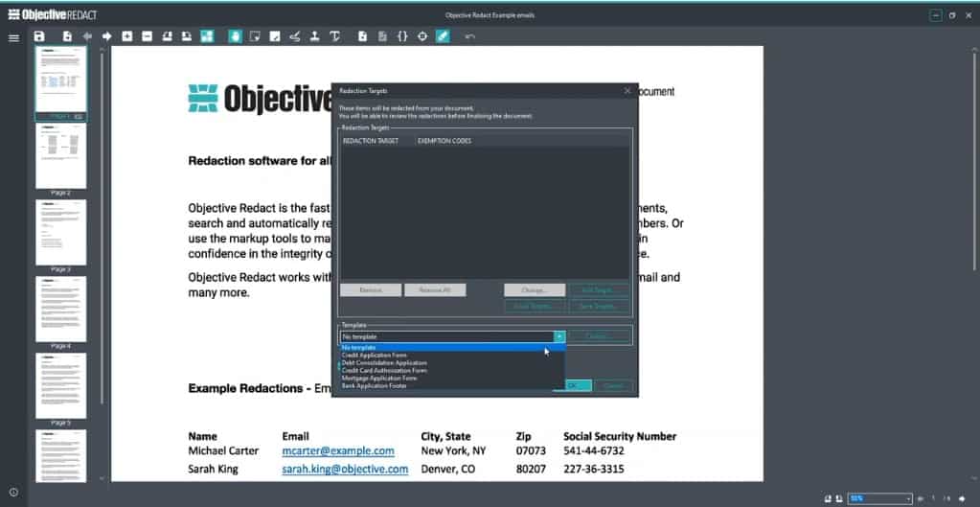The width and height of the screenshot is (980, 507).
Task: Click the zip code 80207
Action: click(531, 469)
